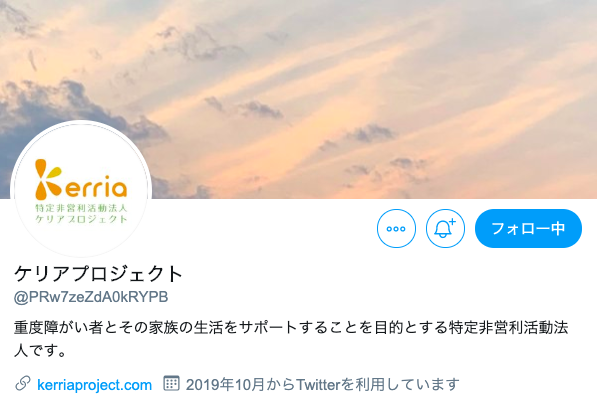The image size is (597, 405).
Task: Visit the kerriaproject.com website link
Action: click(94, 385)
